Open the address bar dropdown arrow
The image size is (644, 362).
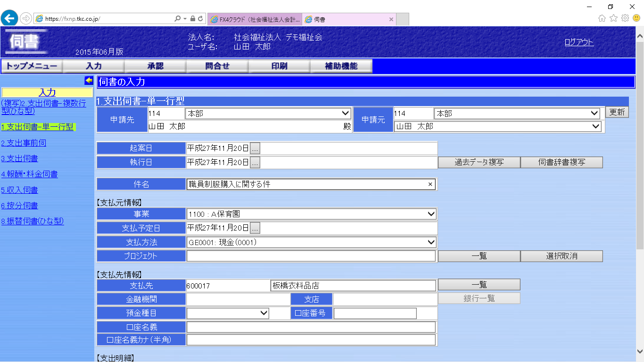pyautogui.click(x=185, y=19)
